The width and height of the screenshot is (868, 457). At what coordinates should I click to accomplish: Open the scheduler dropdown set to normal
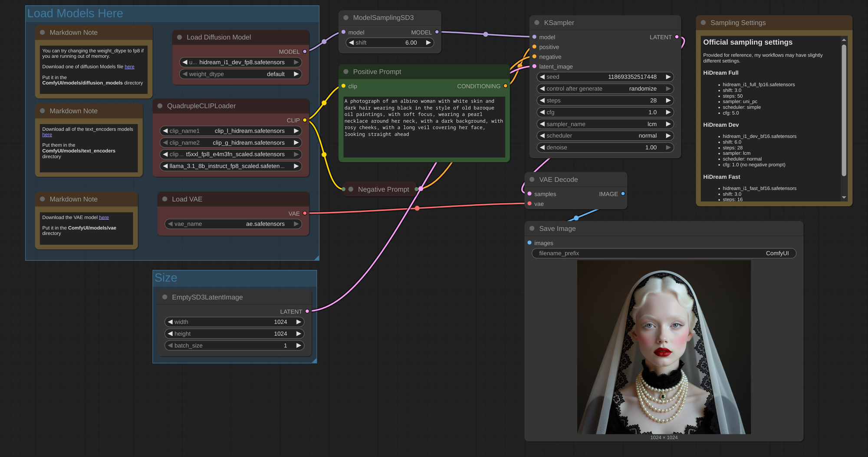tap(605, 136)
